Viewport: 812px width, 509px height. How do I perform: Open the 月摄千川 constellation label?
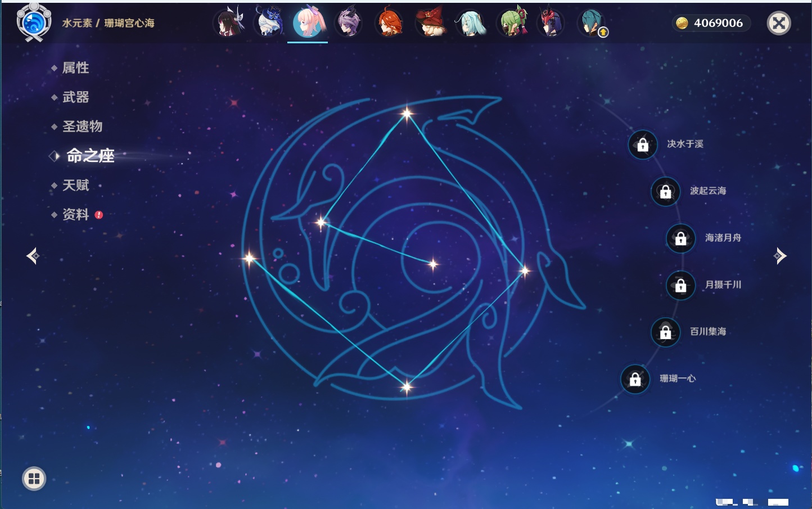[723, 285]
